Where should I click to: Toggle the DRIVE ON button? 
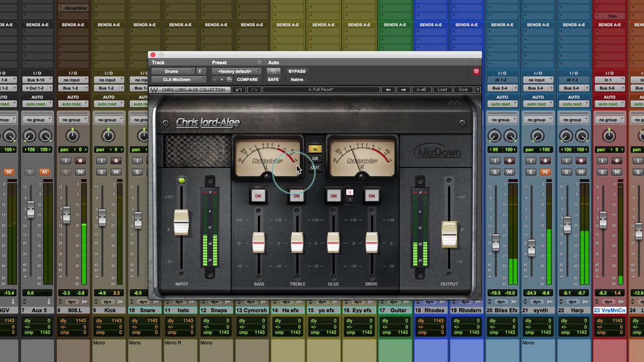pos(371,196)
